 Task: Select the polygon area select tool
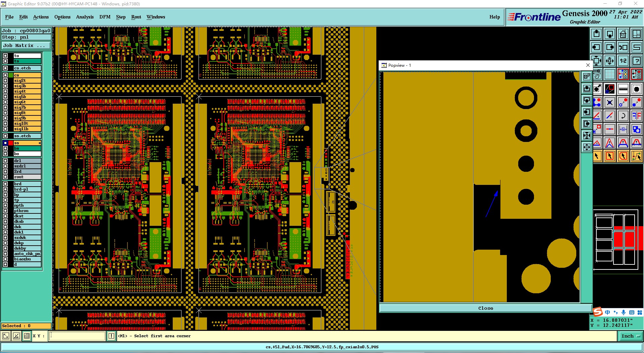click(x=623, y=156)
